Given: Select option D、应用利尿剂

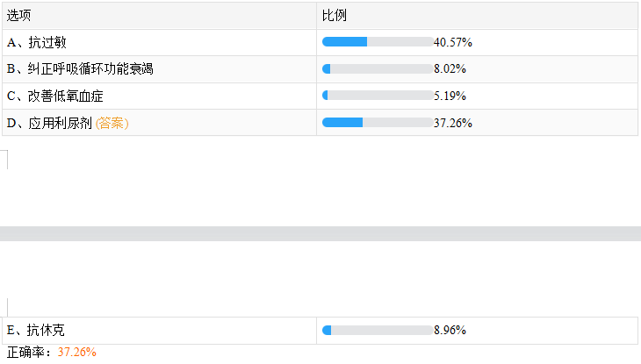Looking at the screenshot, I should pos(49,123).
